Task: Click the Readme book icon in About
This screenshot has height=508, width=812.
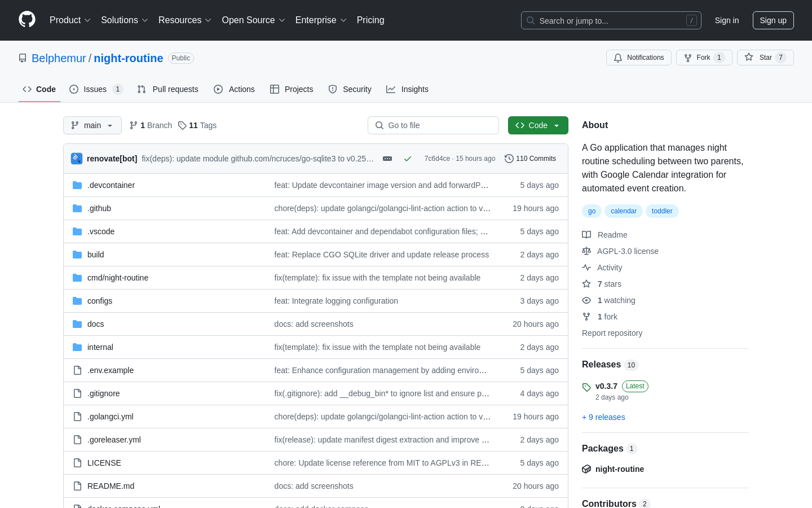Action: tap(586, 235)
